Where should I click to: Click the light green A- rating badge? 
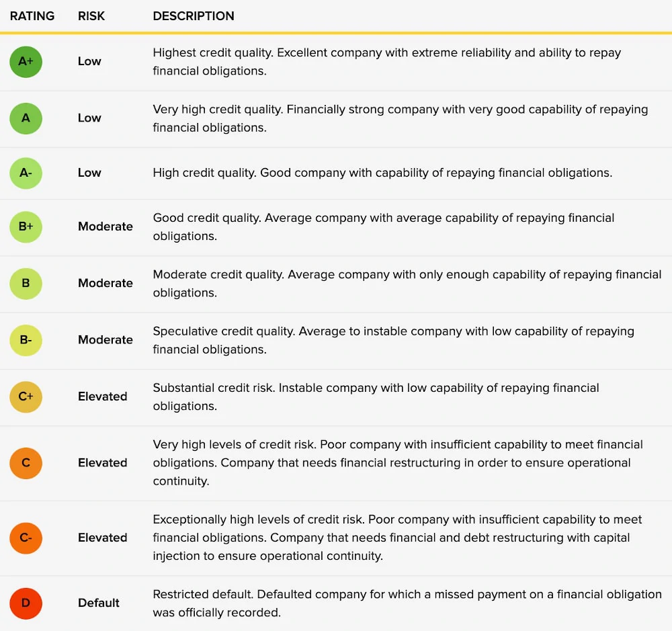click(26, 173)
